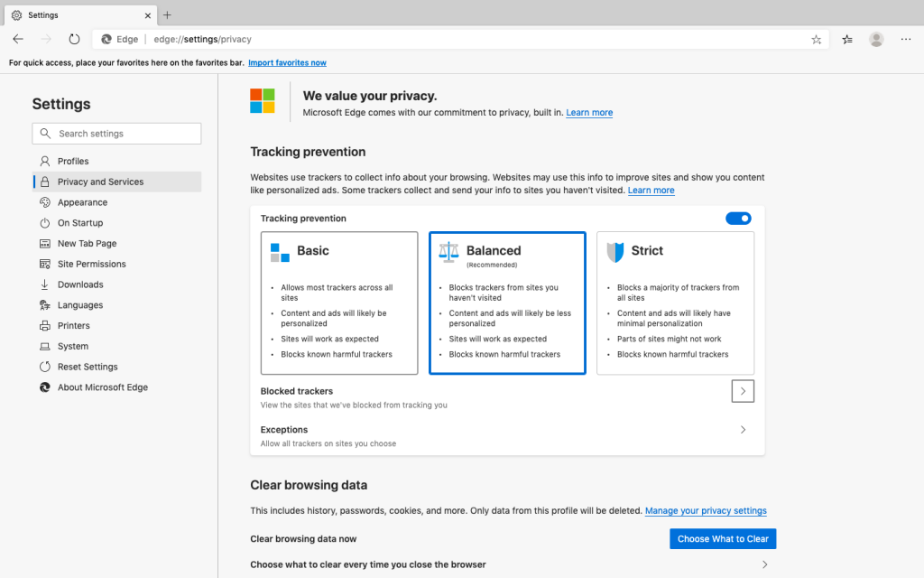The height and width of the screenshot is (578, 924).
Task: Select the Strict tracking prevention level
Action: point(675,303)
